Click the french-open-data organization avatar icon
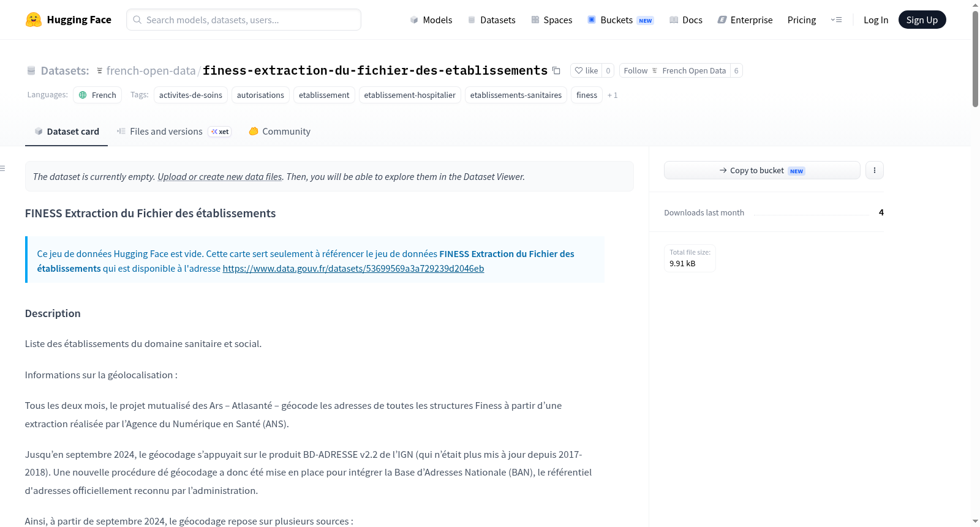This screenshot has height=527, width=980. (100, 70)
